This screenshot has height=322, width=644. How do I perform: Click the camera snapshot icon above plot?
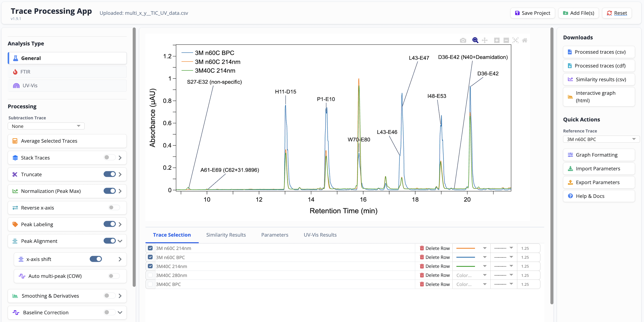tap(463, 40)
